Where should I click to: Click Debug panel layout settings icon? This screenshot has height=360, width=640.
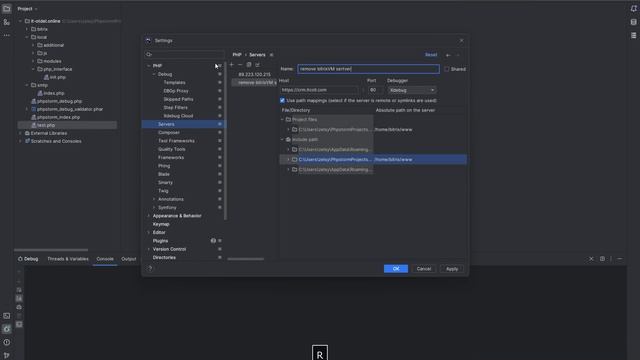click(x=602, y=259)
